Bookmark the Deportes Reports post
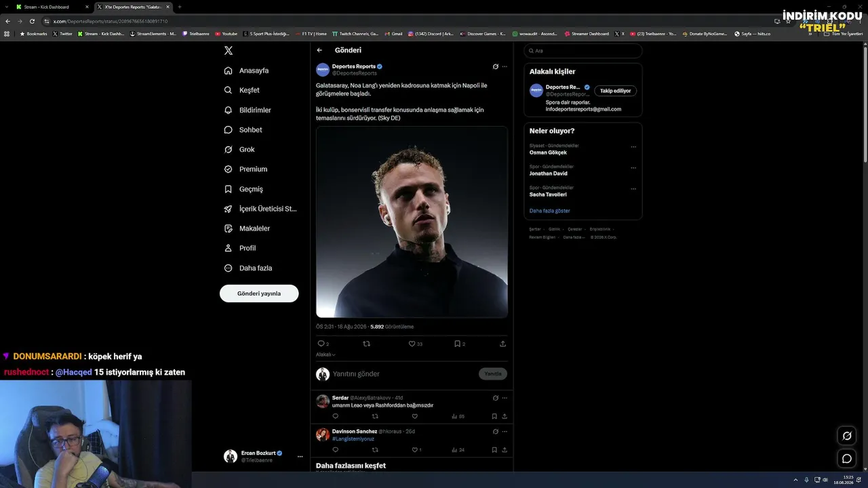The width and height of the screenshot is (868, 488). (459, 344)
